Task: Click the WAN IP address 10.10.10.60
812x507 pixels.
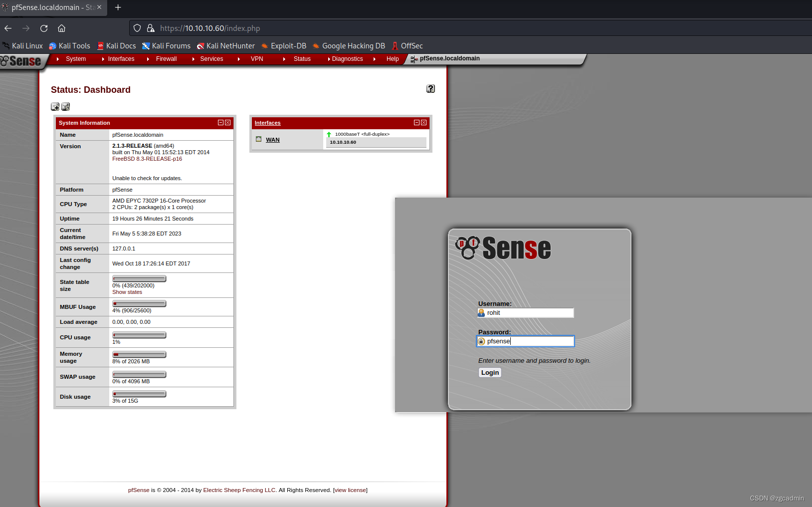Action: (x=343, y=142)
